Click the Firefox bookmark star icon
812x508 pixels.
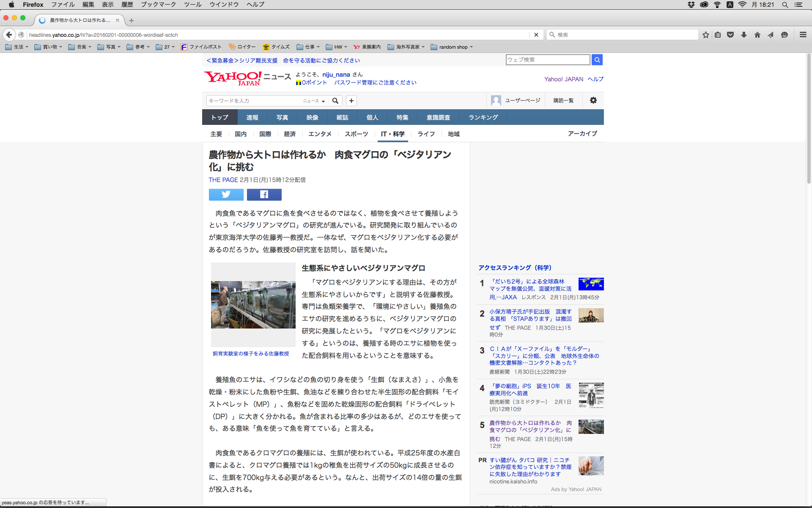[x=705, y=35]
